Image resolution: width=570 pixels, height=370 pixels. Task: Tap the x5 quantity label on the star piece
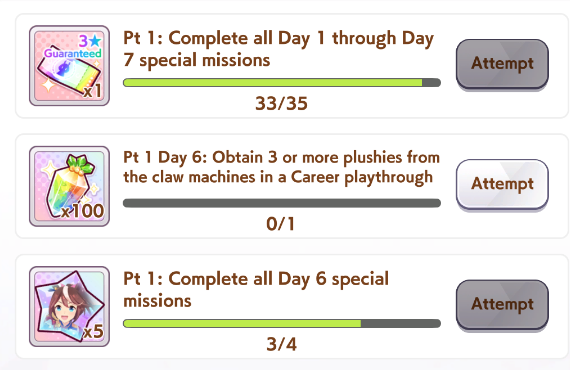coord(93,331)
